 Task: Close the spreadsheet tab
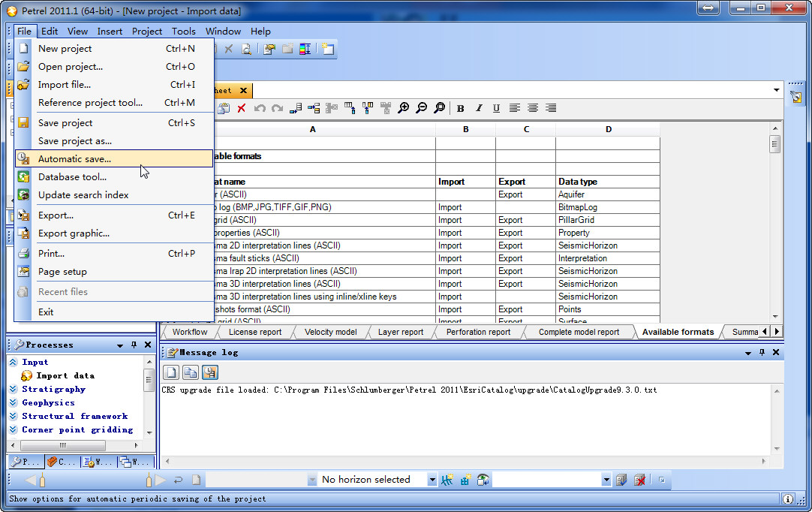(x=243, y=91)
